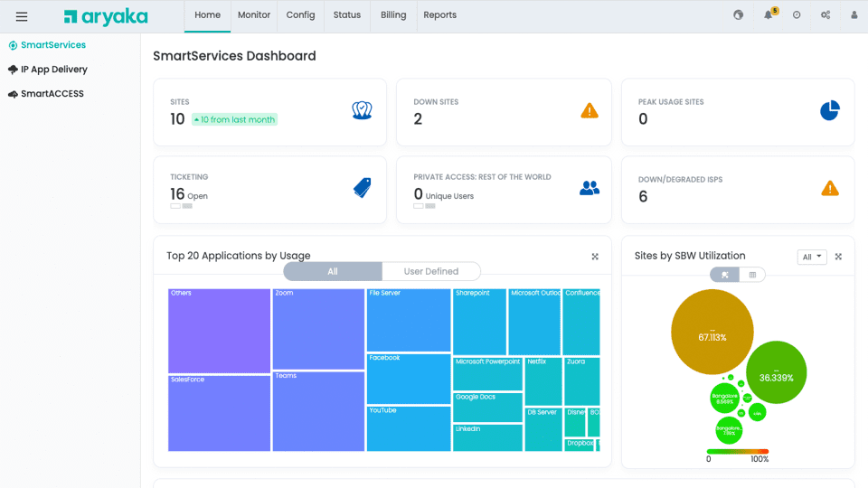The height and width of the screenshot is (488, 868).
Task: Expand the Top 20 Applications panel
Action: click(x=595, y=257)
